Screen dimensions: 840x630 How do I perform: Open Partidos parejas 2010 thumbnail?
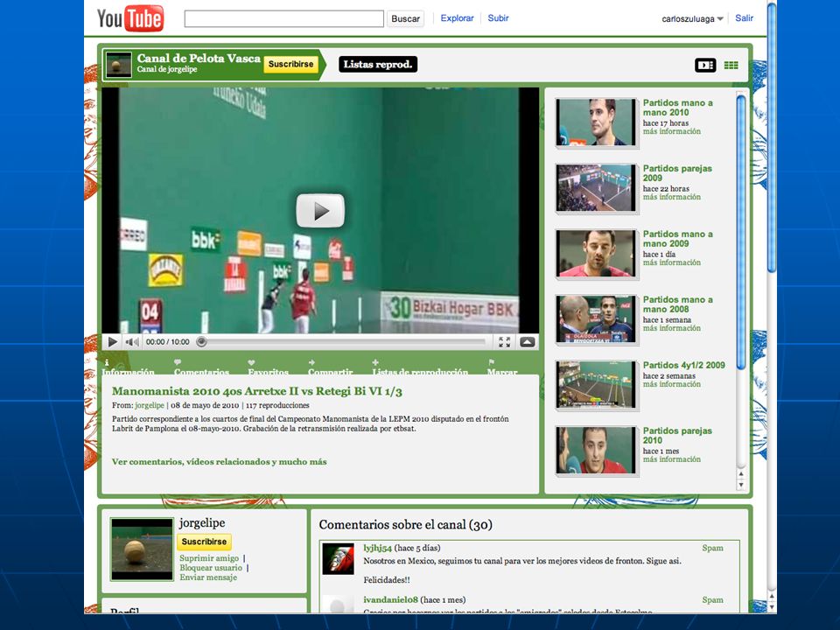coord(597,450)
